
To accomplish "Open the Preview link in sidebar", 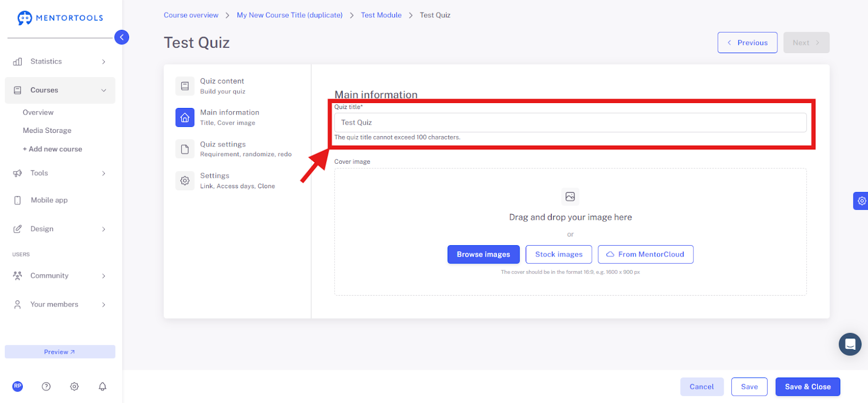I will (60, 352).
